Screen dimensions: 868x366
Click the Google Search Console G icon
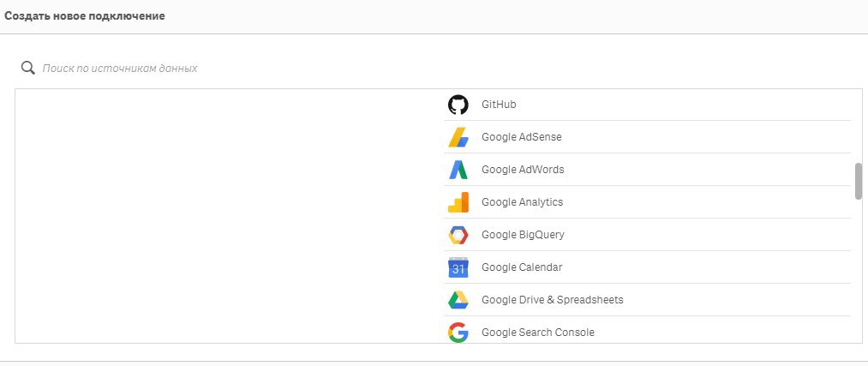(x=458, y=333)
